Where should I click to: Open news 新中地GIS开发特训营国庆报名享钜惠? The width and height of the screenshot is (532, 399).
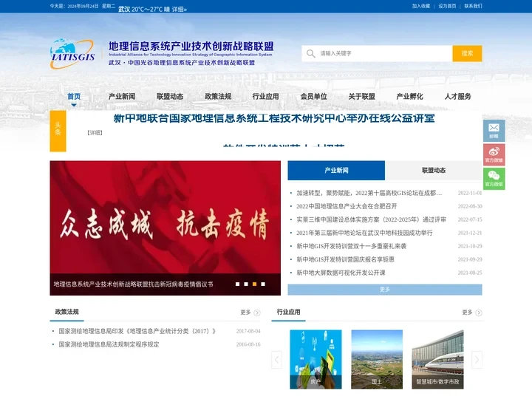click(x=345, y=259)
